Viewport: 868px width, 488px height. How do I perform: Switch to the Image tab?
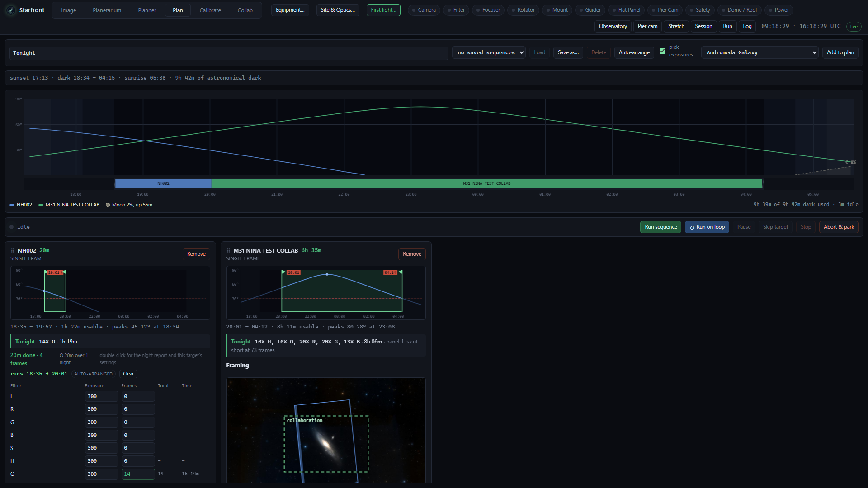[x=68, y=10]
